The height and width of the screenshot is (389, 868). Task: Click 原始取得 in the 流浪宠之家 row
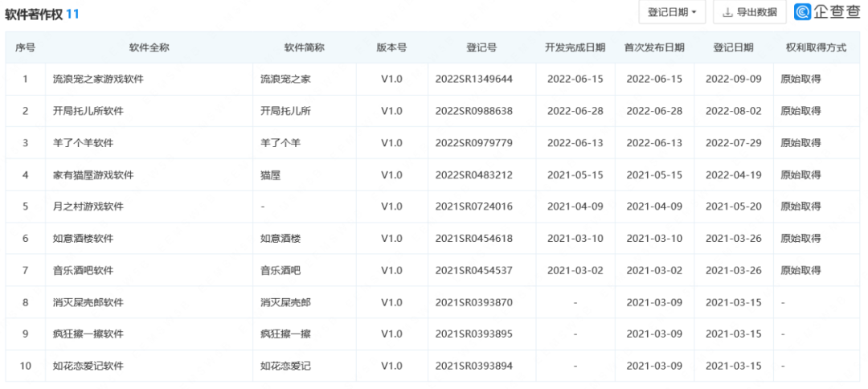coord(800,79)
